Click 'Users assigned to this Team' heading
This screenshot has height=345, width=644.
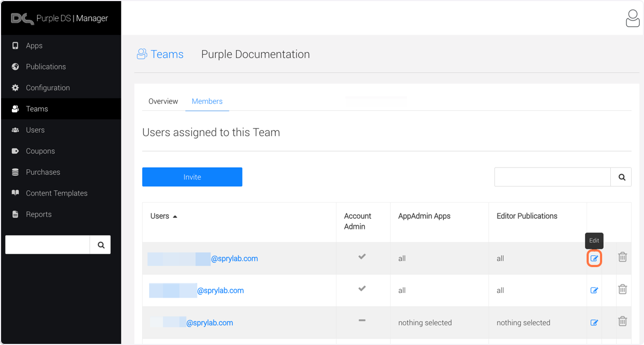coord(211,132)
